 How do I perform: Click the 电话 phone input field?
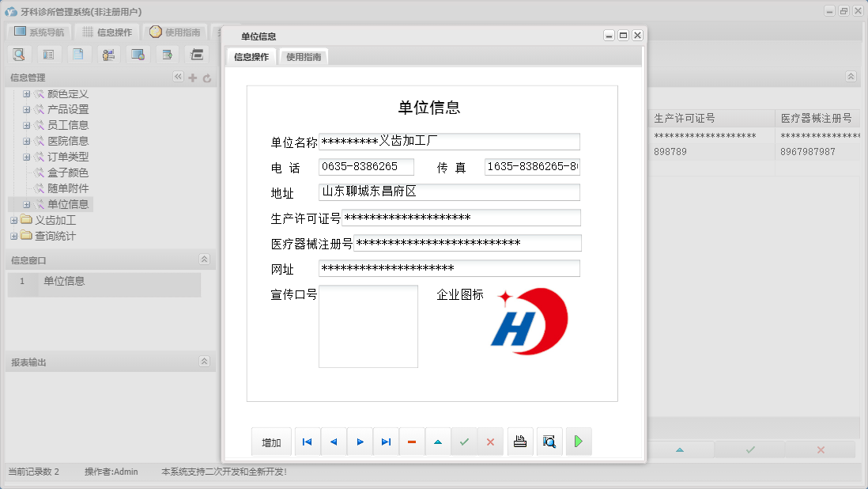pos(368,166)
